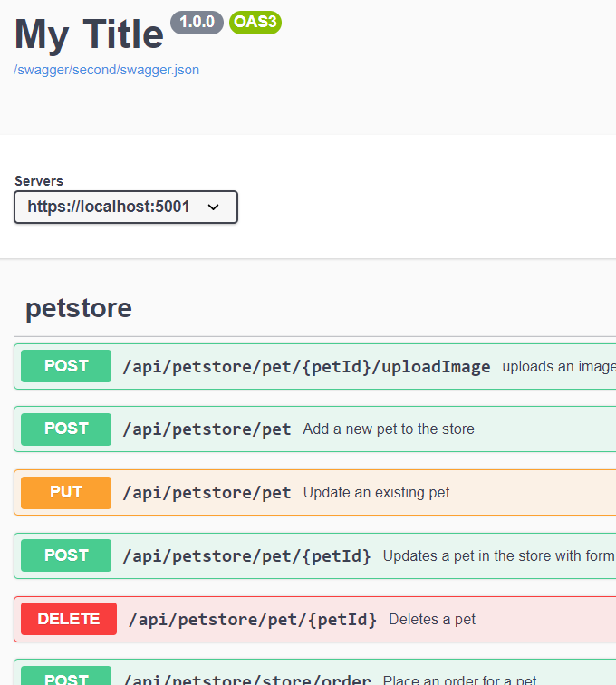This screenshot has width=616, height=685.
Task: Expand POST /api/petstore/pet/{petId} Updates a pet operation
Action: coord(314,555)
